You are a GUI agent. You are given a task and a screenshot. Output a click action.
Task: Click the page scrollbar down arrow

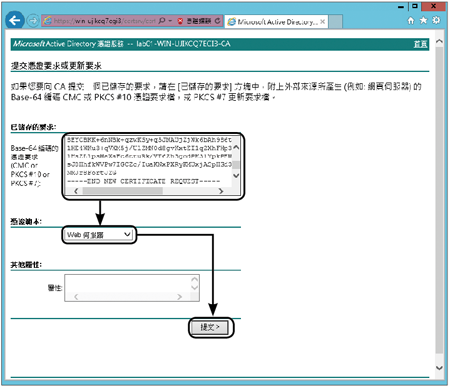pos(439,368)
